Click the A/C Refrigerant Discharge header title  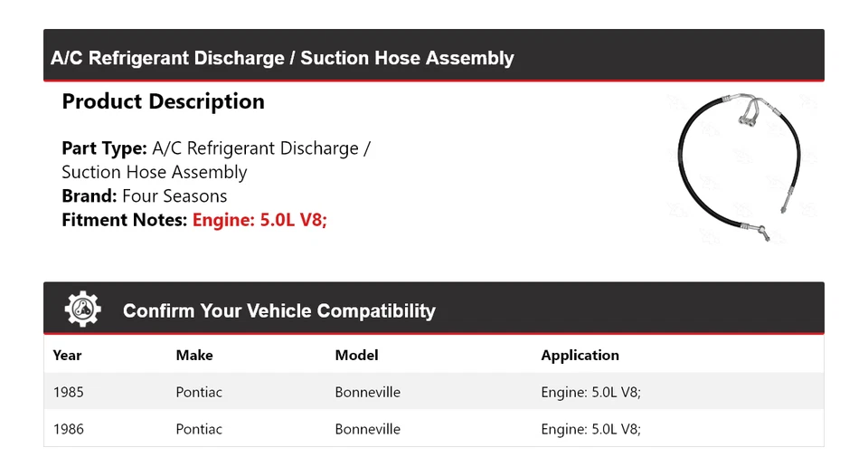tap(282, 58)
